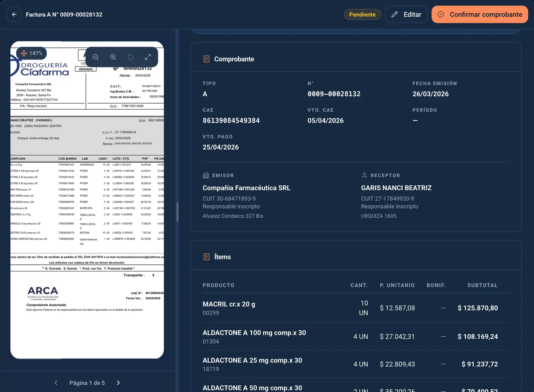The height and width of the screenshot is (392, 534).
Task: Click the Pendiente status badge
Action: click(x=362, y=14)
